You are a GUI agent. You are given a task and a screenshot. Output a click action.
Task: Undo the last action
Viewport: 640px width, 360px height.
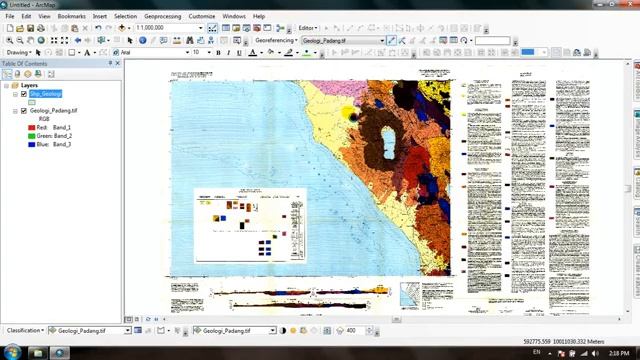click(x=98, y=28)
